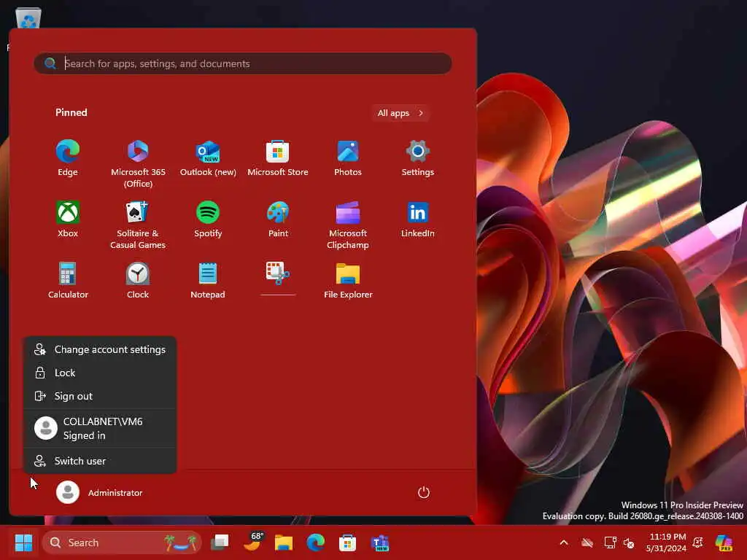Launch Edge from the taskbar
The width and height of the screenshot is (747, 560).
click(315, 542)
